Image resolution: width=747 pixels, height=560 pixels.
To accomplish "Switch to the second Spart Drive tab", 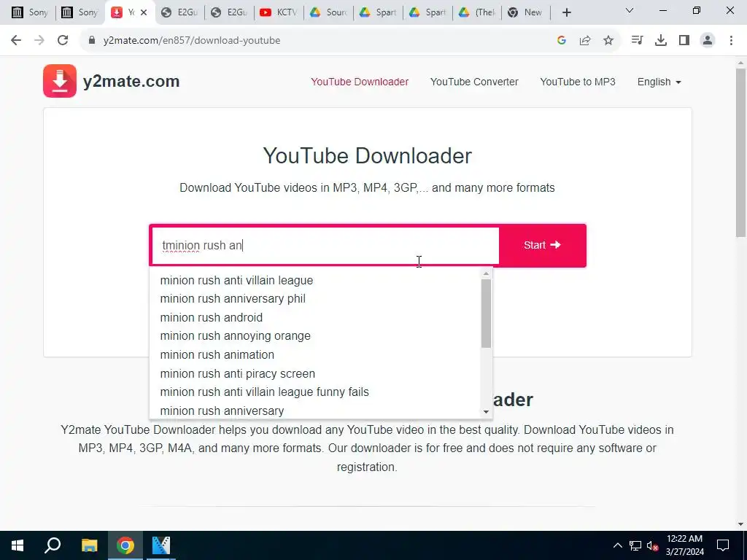I will [x=427, y=12].
